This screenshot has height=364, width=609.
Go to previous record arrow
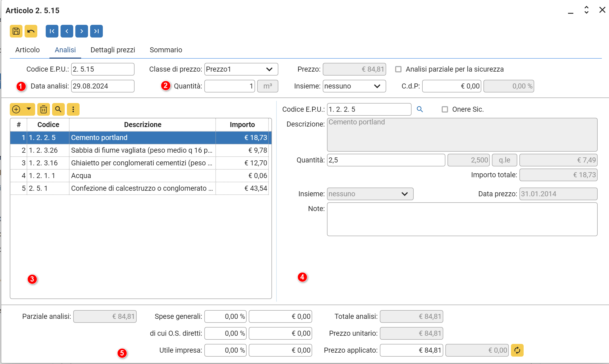[x=67, y=31]
